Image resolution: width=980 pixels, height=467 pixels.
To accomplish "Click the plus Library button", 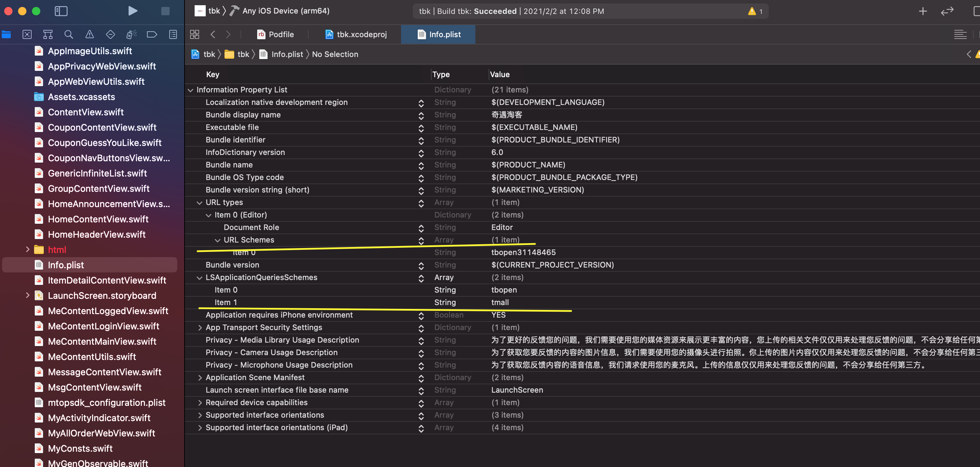I will point(923,11).
